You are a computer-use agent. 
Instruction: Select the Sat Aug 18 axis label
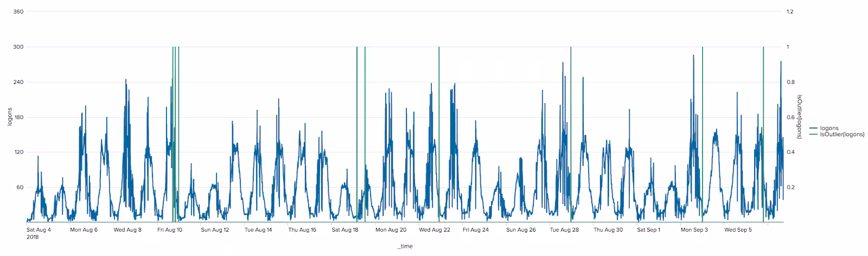[345, 230]
